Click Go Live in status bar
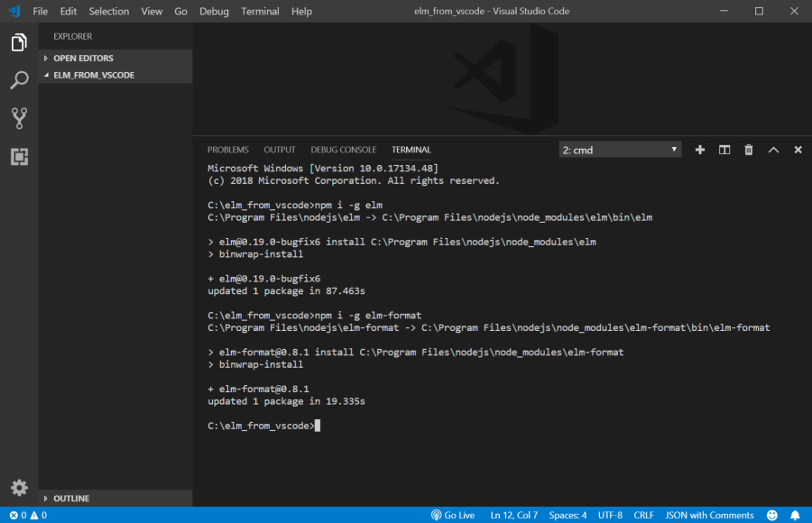The width and height of the screenshot is (812, 523). (x=453, y=516)
